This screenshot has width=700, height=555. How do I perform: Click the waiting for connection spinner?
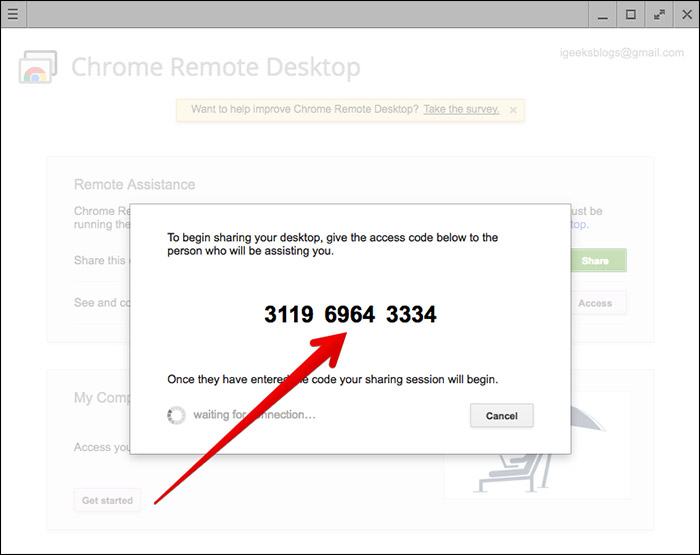tap(176, 415)
